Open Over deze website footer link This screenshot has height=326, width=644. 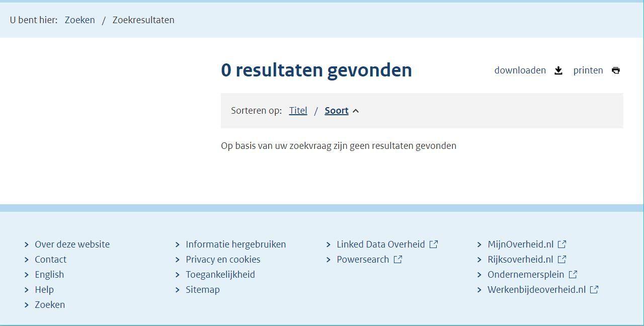[72, 244]
